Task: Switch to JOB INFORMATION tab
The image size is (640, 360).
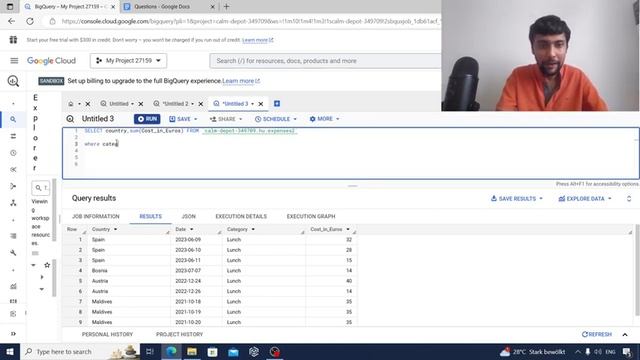Action: 96,216
